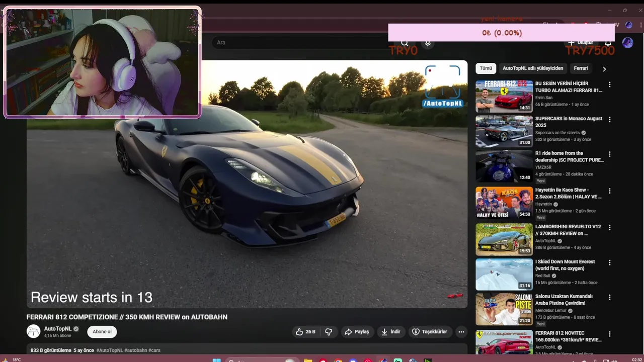Open options menu for SUPERCARS in Monaco video
644x362 pixels.
tap(610, 120)
